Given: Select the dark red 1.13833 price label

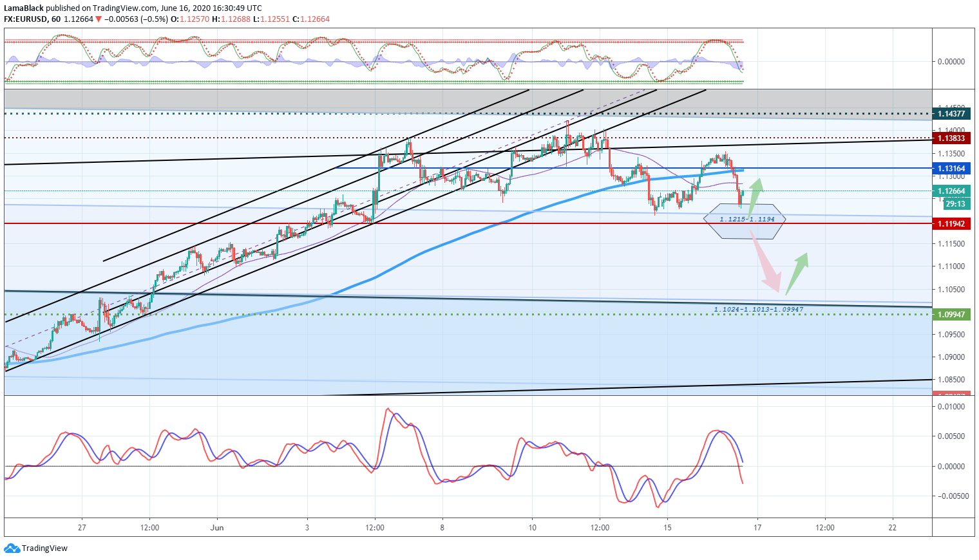Looking at the screenshot, I should pos(951,138).
